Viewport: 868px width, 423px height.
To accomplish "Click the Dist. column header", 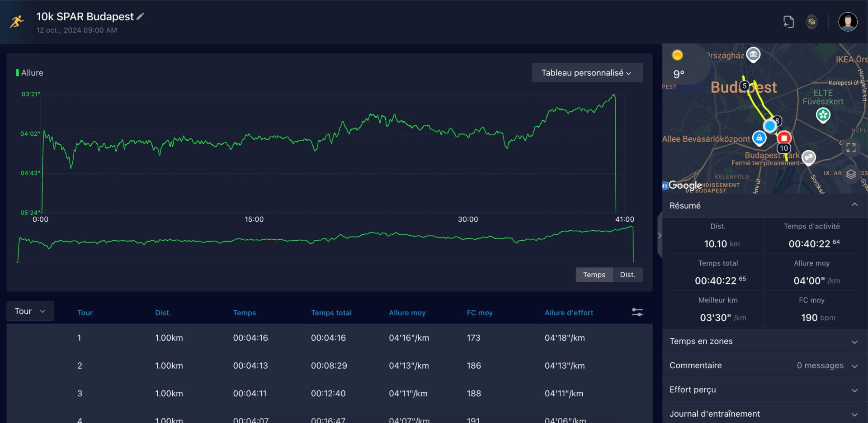I will [x=163, y=313].
